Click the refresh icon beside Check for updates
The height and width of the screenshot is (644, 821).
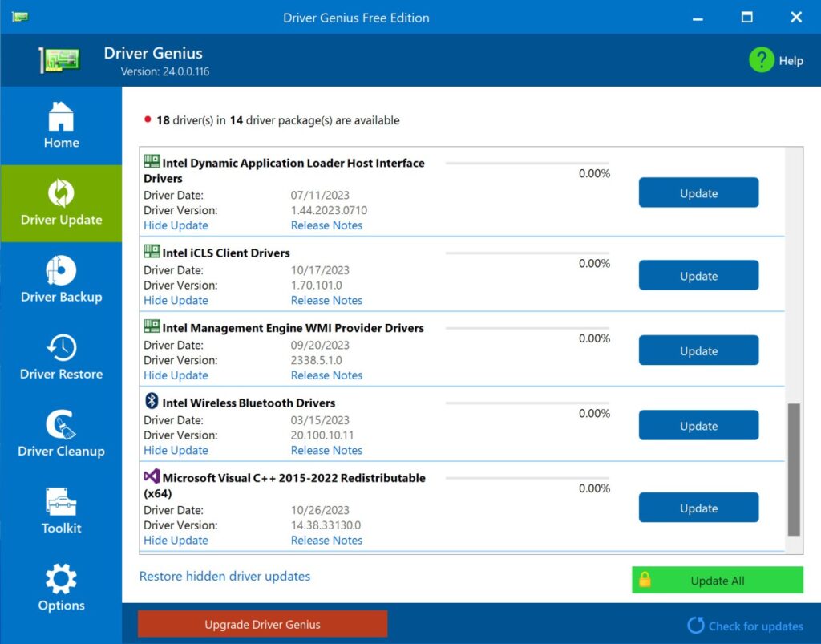(696, 625)
